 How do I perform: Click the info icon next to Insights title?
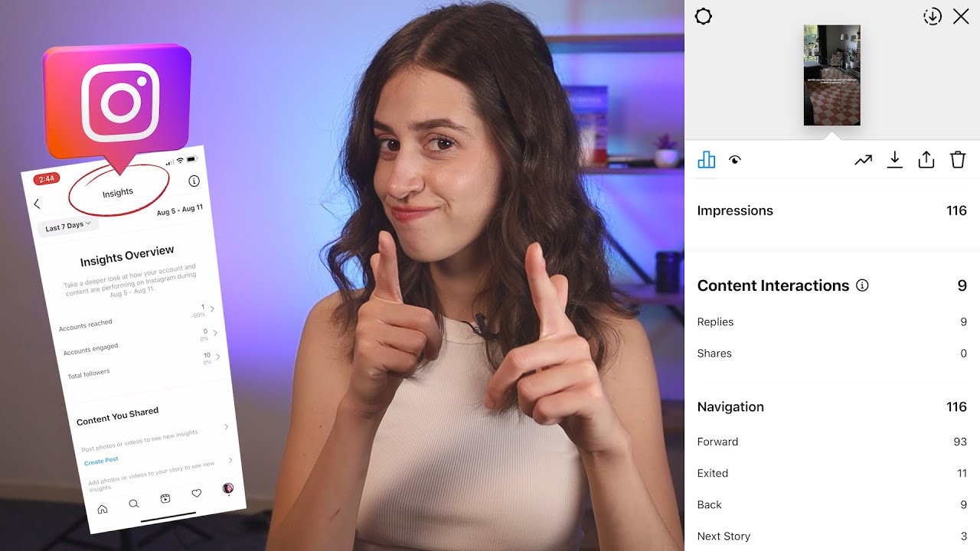[194, 181]
